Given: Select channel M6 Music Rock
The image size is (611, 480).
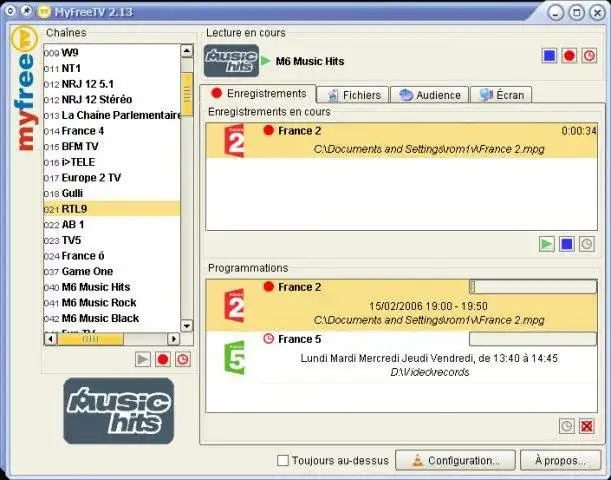Looking at the screenshot, I should pyautogui.click(x=112, y=303).
